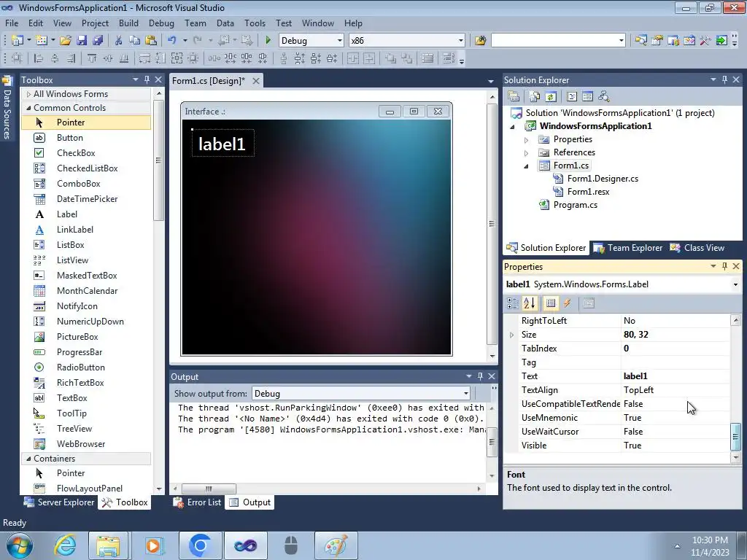Open the label1 object selector dropdown
The image size is (747, 560).
click(x=735, y=284)
